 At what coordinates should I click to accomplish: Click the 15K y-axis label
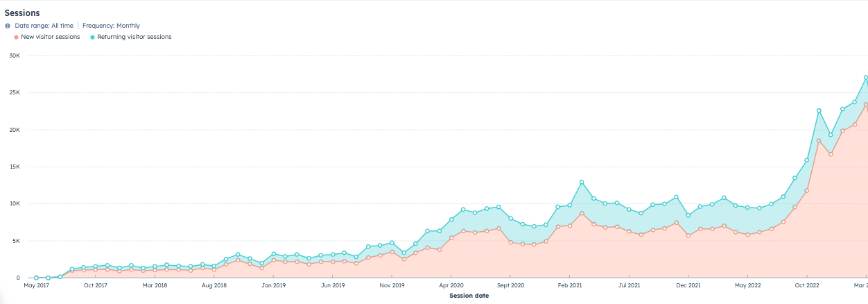[14, 167]
